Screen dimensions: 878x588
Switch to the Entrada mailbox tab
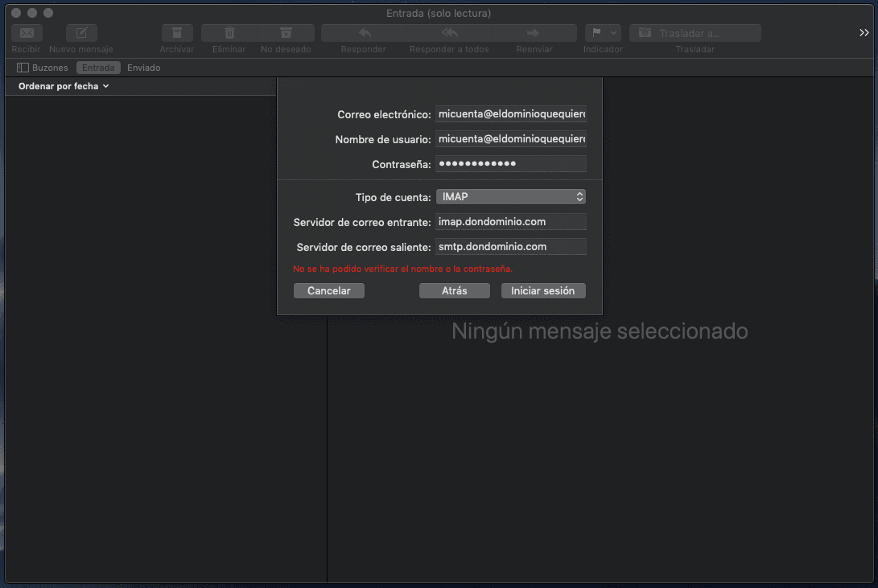tap(98, 68)
